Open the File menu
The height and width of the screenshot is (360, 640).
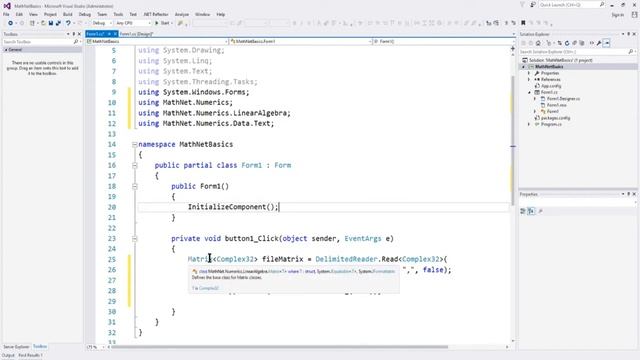6,14
